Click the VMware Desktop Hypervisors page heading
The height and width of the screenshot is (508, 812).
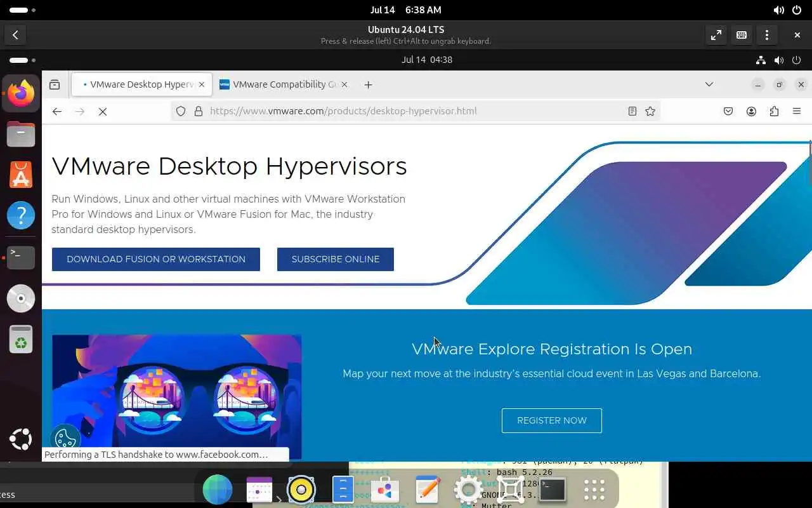[x=229, y=166]
